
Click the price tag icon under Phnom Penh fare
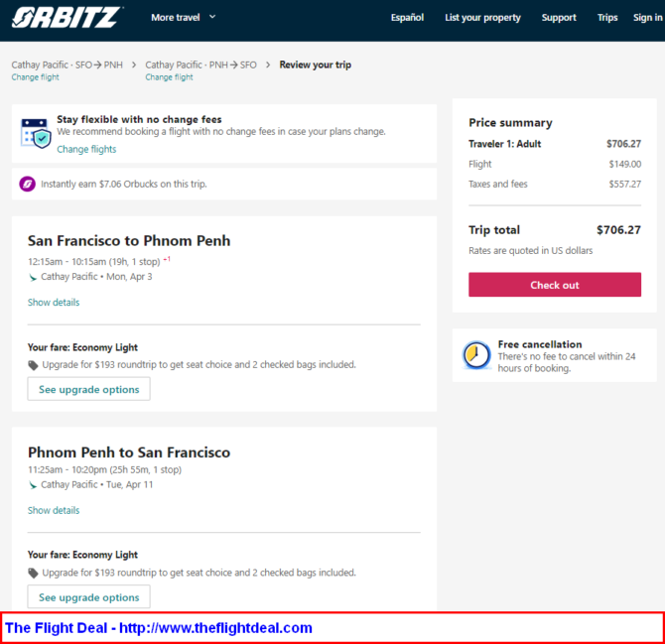33,574
